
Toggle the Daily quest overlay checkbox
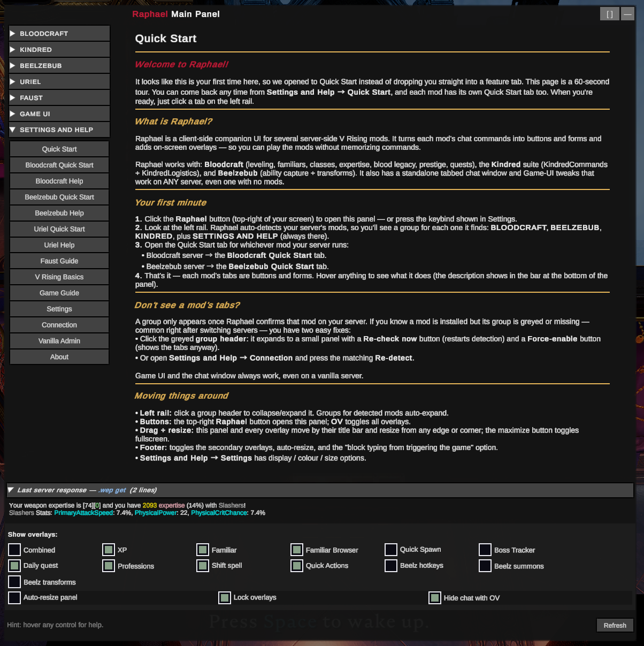click(14, 566)
